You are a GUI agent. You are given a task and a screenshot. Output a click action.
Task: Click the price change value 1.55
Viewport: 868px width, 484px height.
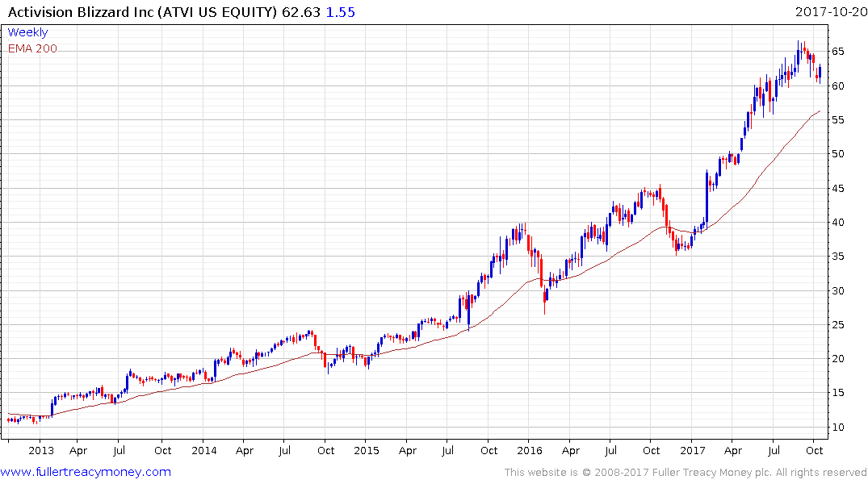click(x=341, y=12)
